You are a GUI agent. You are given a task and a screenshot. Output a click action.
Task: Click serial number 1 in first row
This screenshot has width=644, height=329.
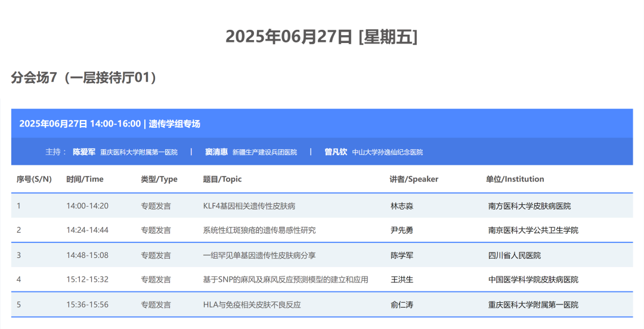pos(18,206)
